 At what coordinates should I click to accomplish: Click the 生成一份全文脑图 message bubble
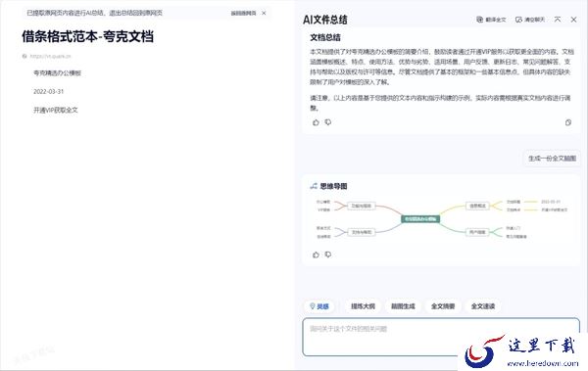pos(552,159)
